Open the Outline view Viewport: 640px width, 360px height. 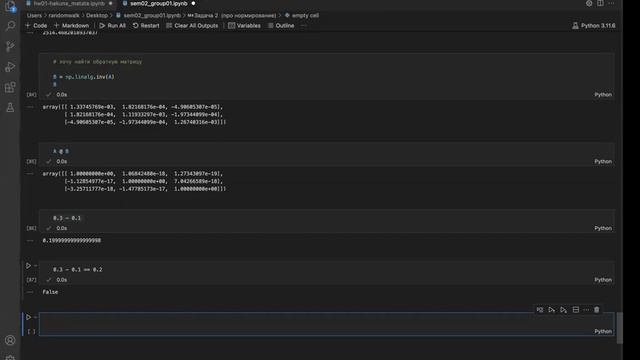point(281,26)
